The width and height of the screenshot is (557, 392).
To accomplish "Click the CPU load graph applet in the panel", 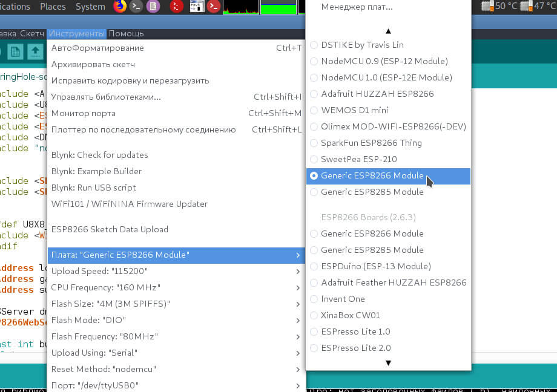I will tap(240, 7).
